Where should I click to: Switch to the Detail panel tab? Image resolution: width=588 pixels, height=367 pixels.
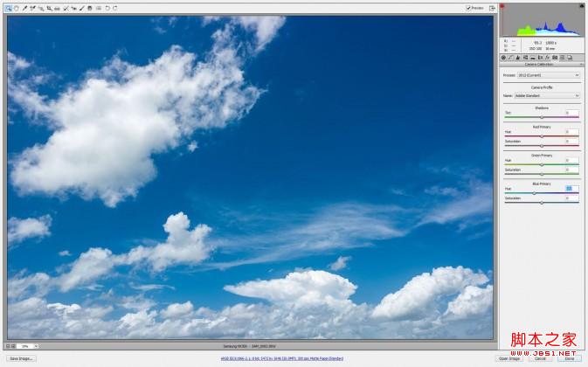tap(518, 58)
